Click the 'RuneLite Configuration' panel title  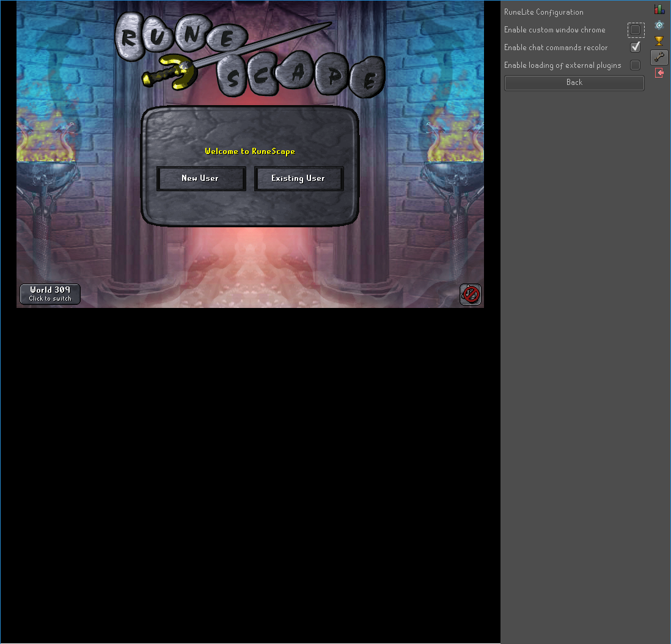coord(543,12)
